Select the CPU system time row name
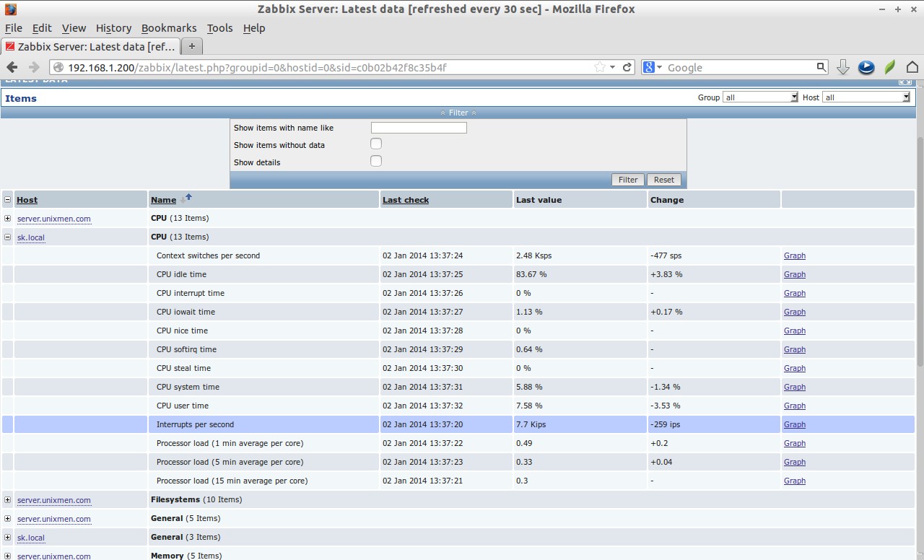The width and height of the screenshot is (924, 560). pos(188,387)
